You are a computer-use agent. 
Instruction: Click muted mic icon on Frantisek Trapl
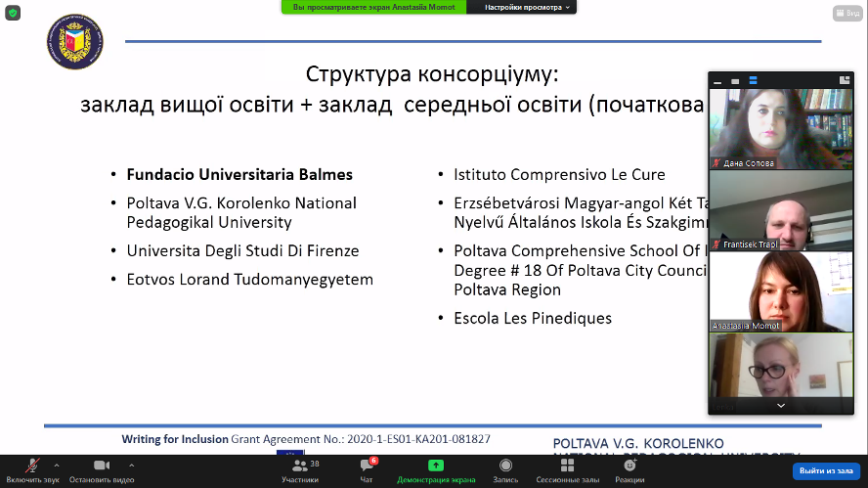[716, 244]
